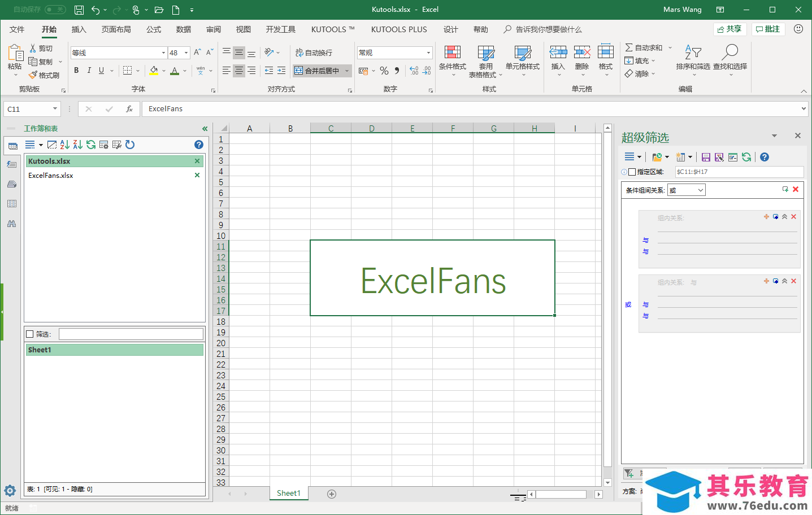
Task: Increase font size with enlarge A icon
Action: (197, 53)
